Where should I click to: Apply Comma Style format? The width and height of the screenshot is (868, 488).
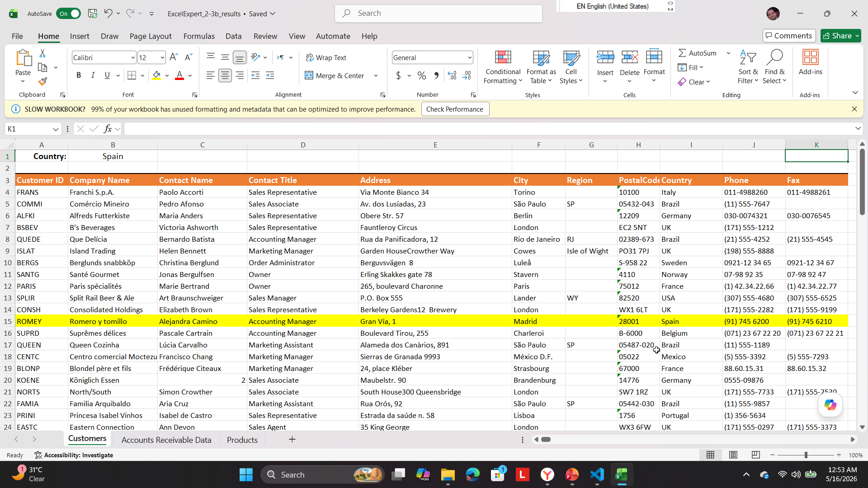tap(436, 75)
